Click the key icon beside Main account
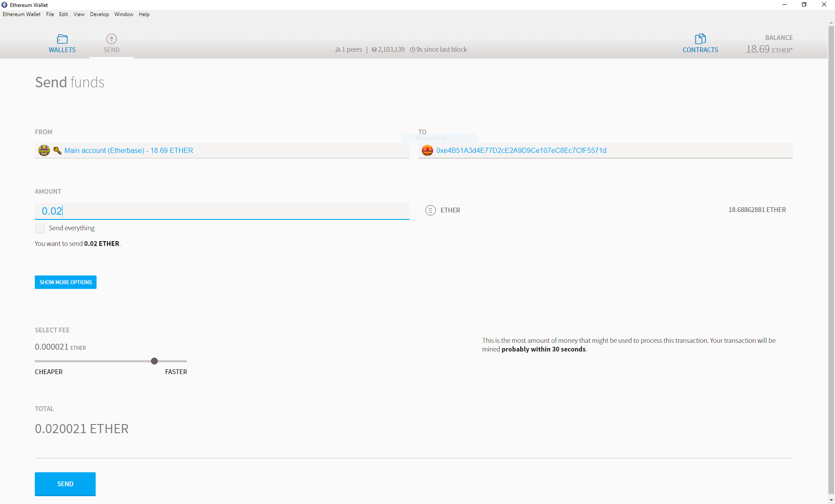The width and height of the screenshot is (835, 504). click(57, 150)
